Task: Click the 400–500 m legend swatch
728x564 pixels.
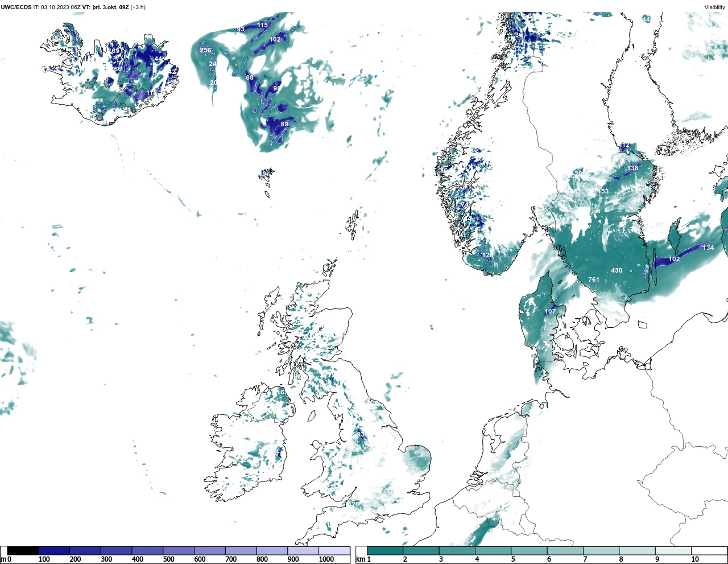Action: pos(148,550)
